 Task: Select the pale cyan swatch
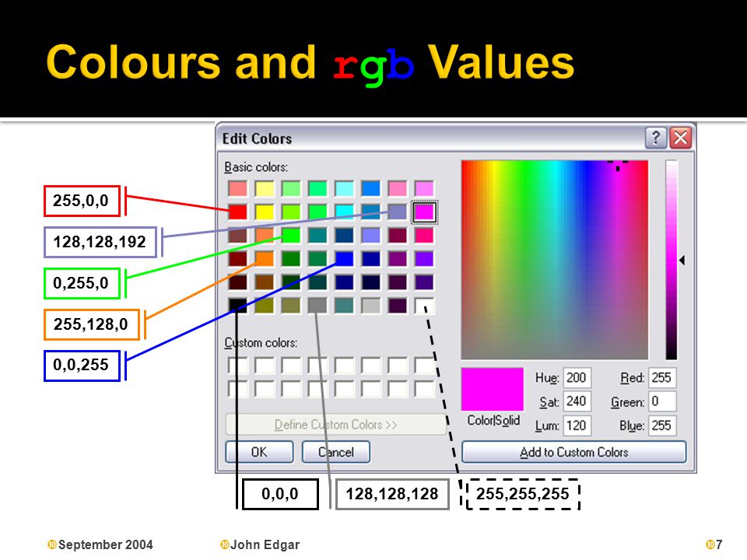(345, 188)
